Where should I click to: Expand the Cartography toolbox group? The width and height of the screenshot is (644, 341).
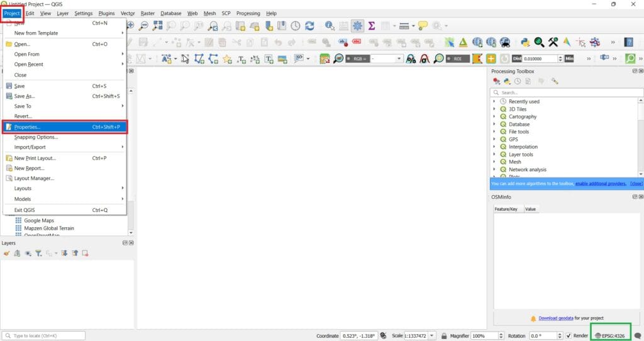[494, 116]
